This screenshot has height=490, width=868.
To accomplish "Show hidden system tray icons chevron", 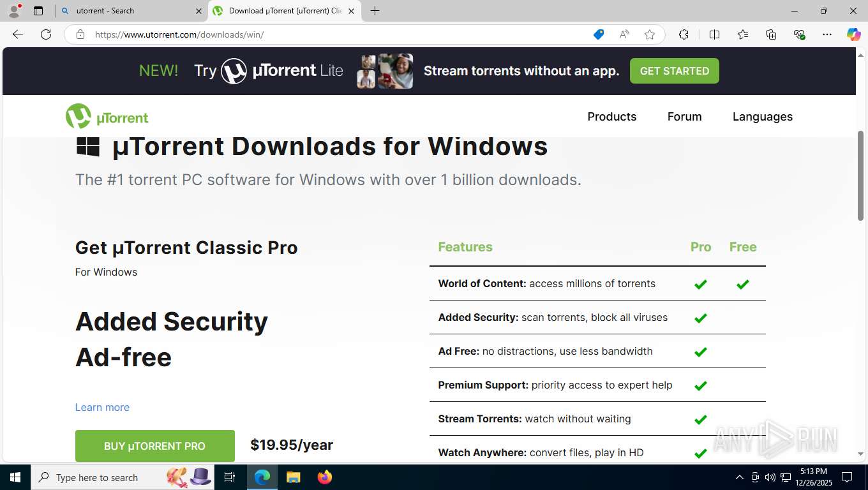I will coord(739,477).
